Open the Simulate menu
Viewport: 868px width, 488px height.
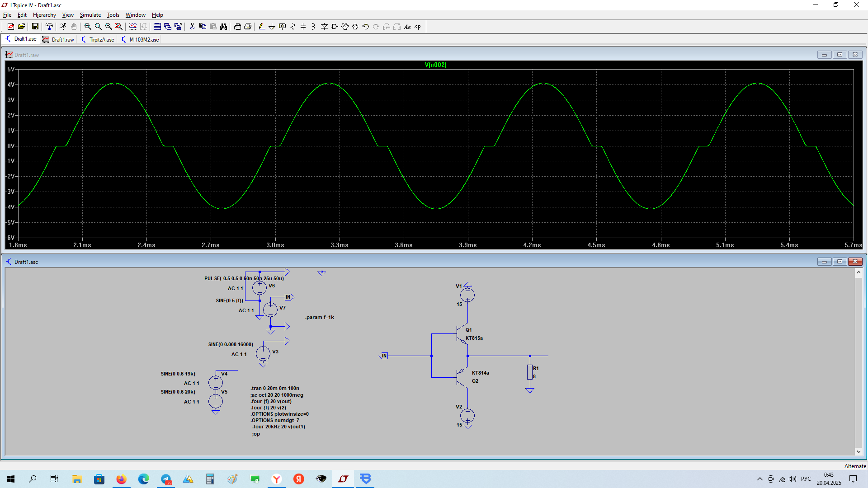point(90,15)
